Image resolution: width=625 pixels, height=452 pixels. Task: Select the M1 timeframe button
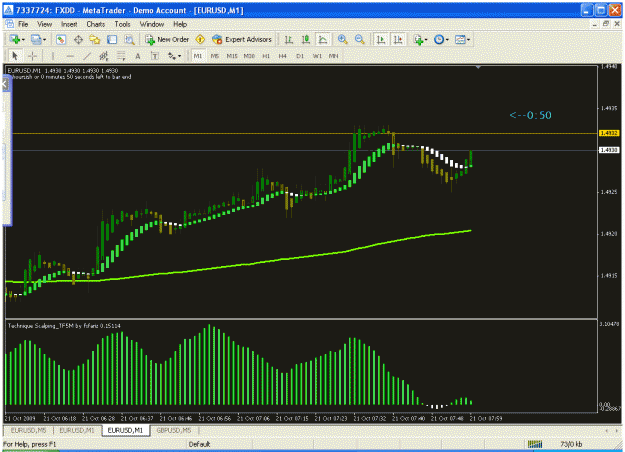pyautogui.click(x=198, y=56)
